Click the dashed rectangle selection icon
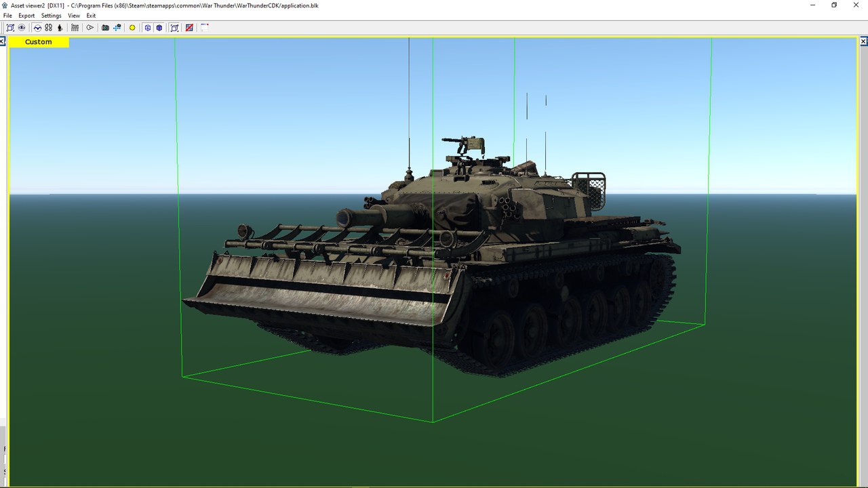This screenshot has width=868, height=488. (x=204, y=28)
